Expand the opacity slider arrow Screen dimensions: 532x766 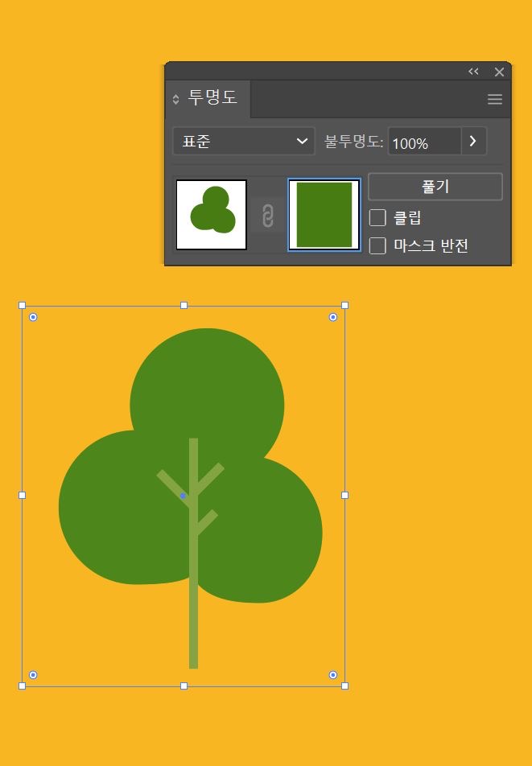[473, 141]
